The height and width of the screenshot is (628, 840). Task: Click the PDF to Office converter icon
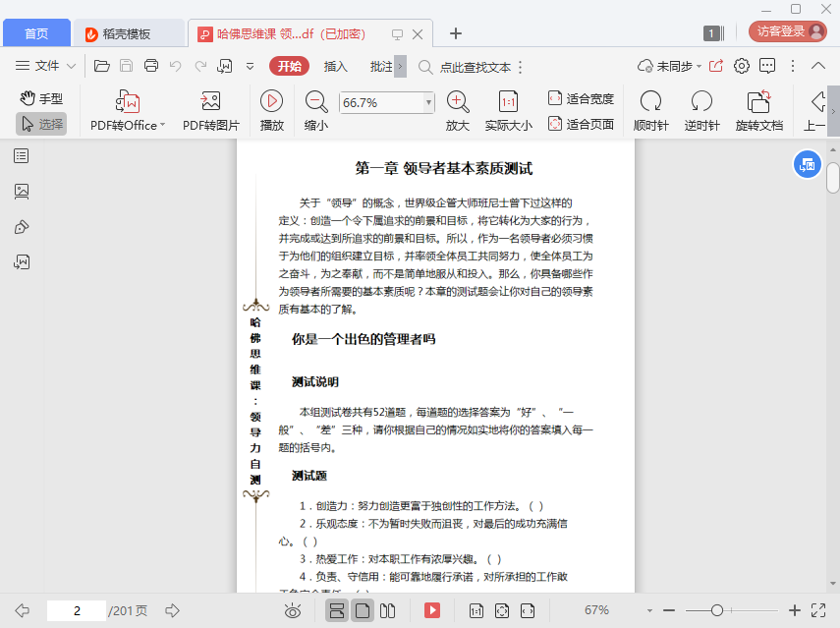click(128, 101)
